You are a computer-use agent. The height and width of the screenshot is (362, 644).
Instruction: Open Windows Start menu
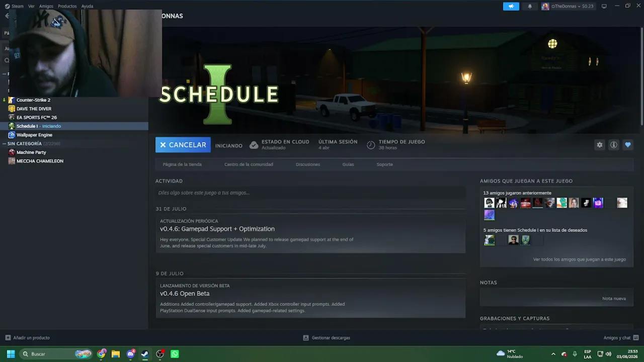11,354
